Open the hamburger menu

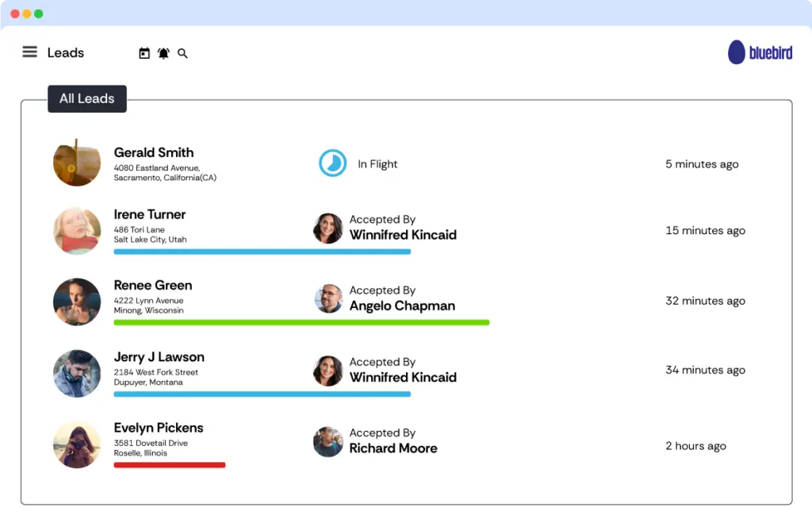[x=29, y=52]
